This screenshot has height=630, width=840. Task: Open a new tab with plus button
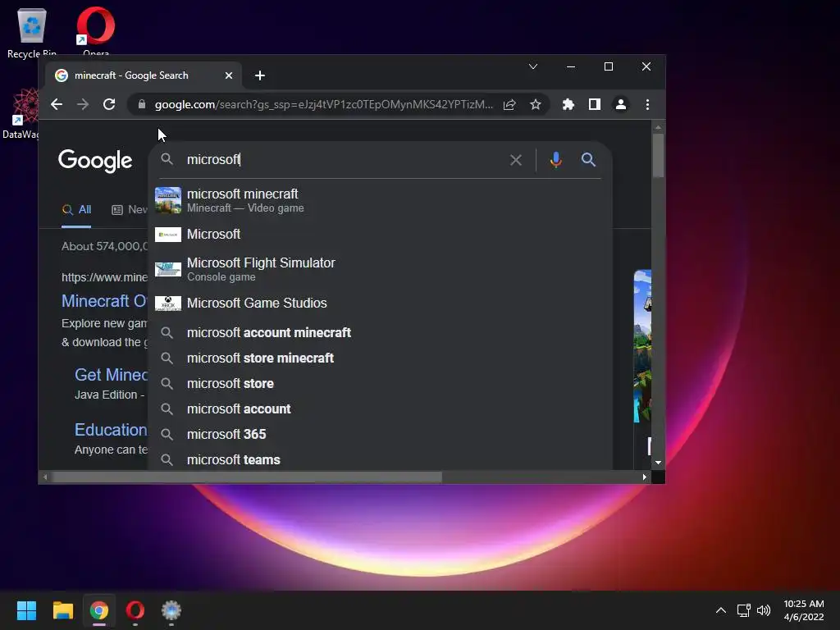pyautogui.click(x=260, y=75)
